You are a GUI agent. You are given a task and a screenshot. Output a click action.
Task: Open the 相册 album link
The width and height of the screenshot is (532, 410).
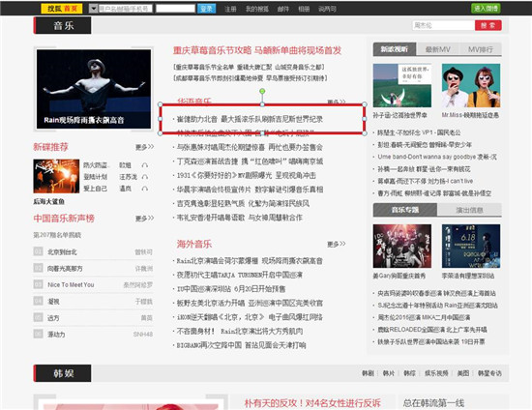pos(304,9)
